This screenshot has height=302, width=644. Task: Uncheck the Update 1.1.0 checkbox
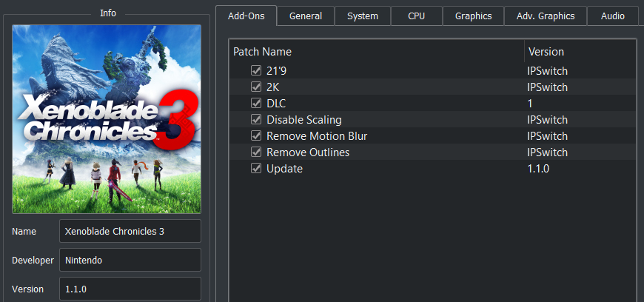pyautogui.click(x=256, y=169)
